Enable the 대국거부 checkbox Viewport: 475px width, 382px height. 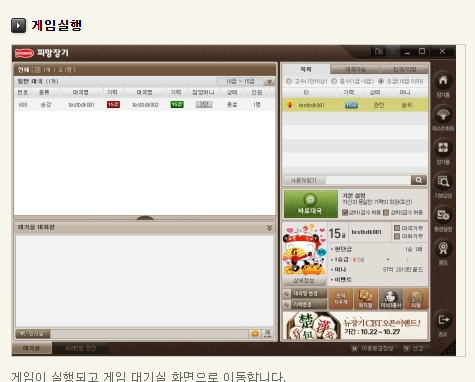click(x=397, y=228)
